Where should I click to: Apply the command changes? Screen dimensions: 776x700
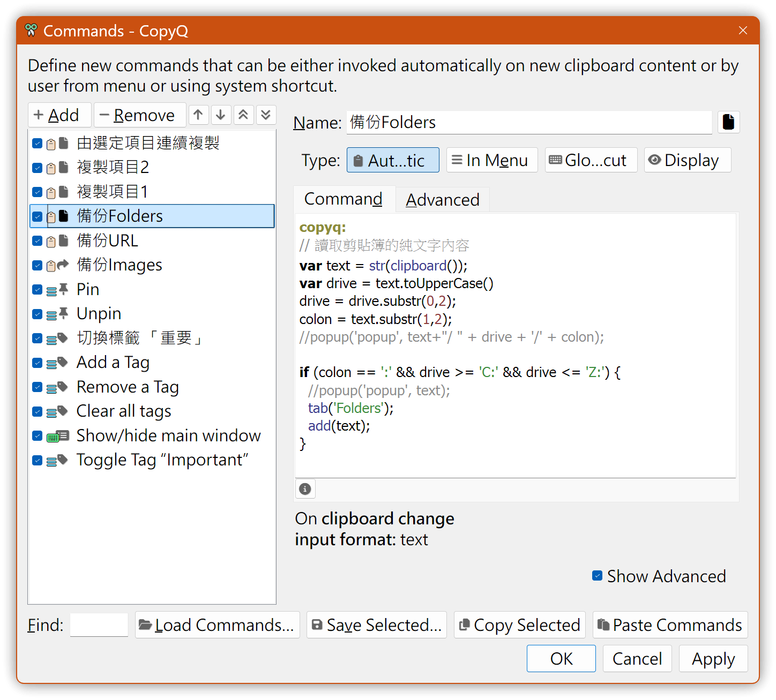coord(713,658)
